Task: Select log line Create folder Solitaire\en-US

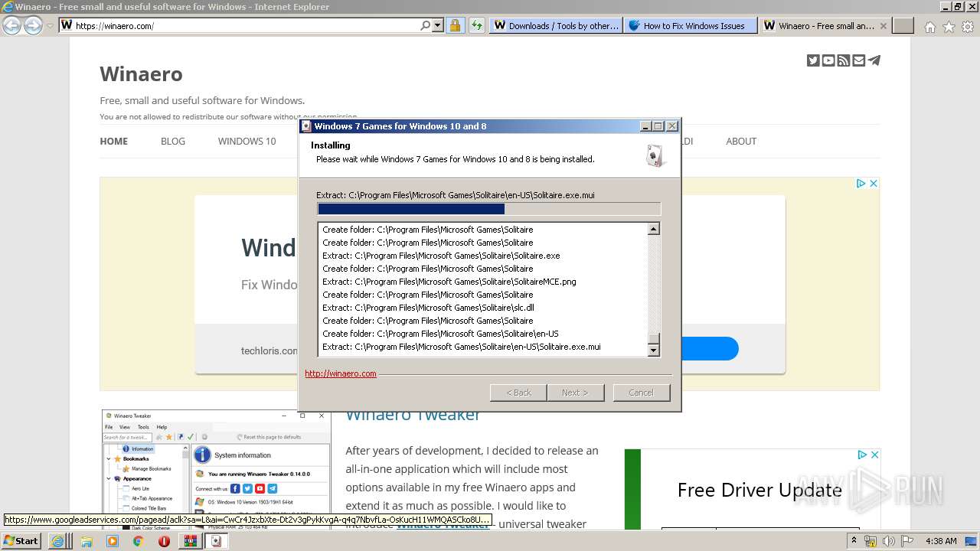Action: tap(440, 334)
